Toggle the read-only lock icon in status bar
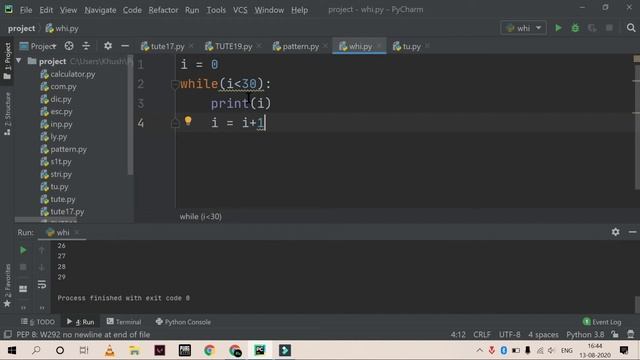This screenshot has height=360, width=640. pyautogui.click(x=615, y=334)
